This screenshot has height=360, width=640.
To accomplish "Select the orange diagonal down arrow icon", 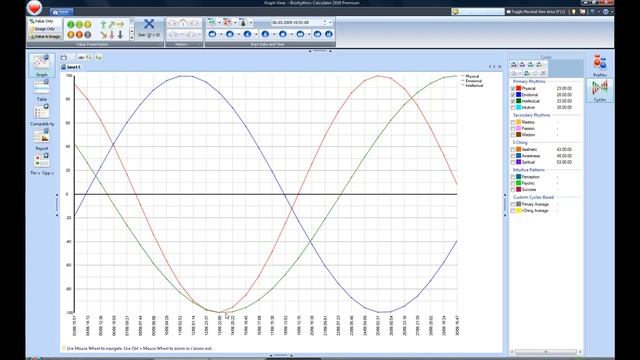I will (x=103, y=35).
